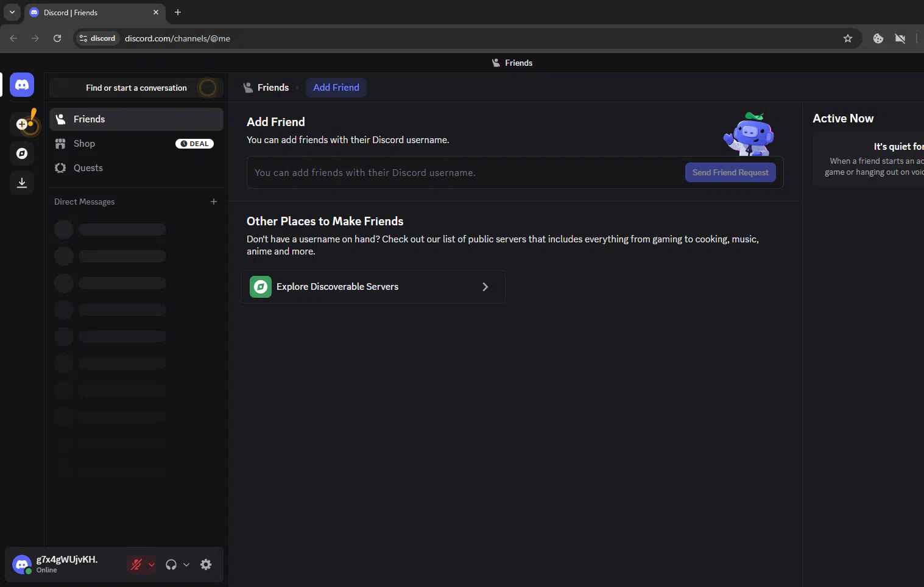Screen dimensions: 924x587
Task: Bookmark this page with star icon
Action: [x=847, y=38]
